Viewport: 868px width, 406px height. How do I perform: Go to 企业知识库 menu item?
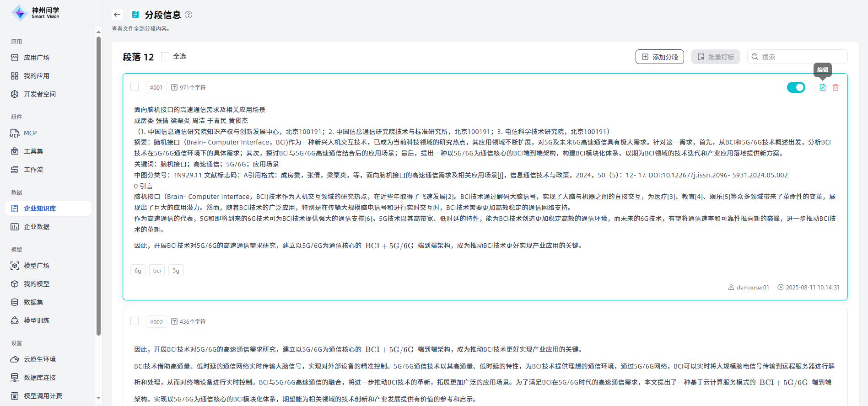(40, 208)
